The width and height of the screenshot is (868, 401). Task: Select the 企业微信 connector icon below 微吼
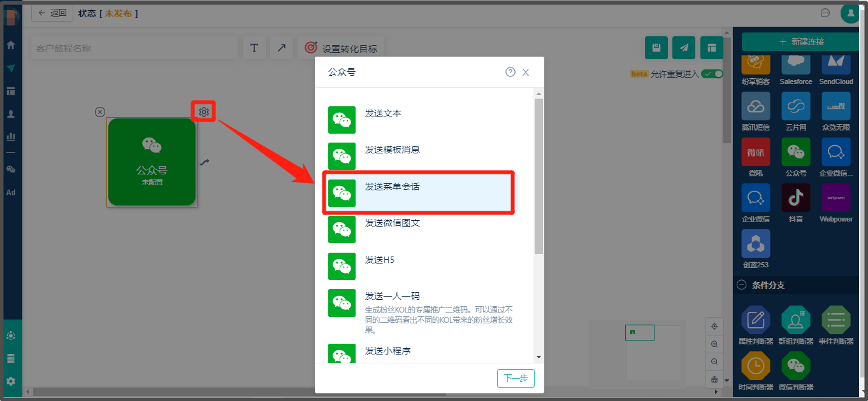click(x=756, y=198)
